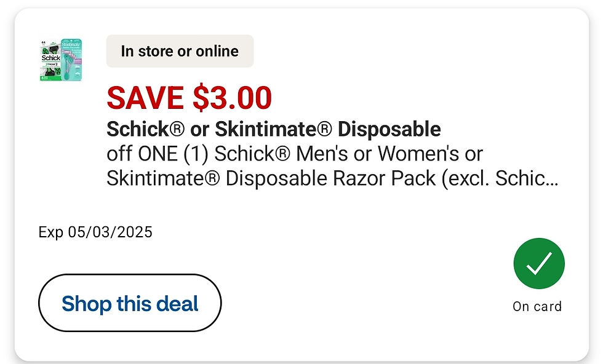Viewport: 603px width, 364px height.
Task: Click the Schick Xtreme 3 package image
Action: click(x=50, y=60)
